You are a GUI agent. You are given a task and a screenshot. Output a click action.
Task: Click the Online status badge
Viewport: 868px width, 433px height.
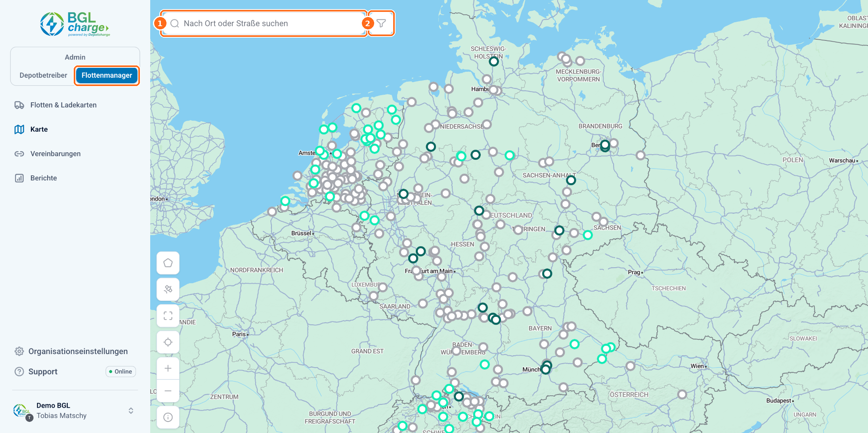(120, 372)
